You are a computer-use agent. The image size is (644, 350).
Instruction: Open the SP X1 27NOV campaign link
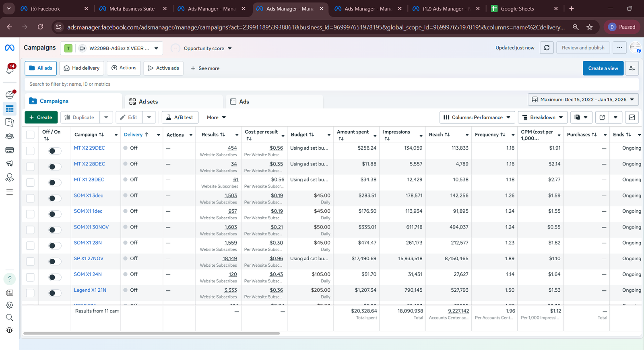click(x=89, y=259)
